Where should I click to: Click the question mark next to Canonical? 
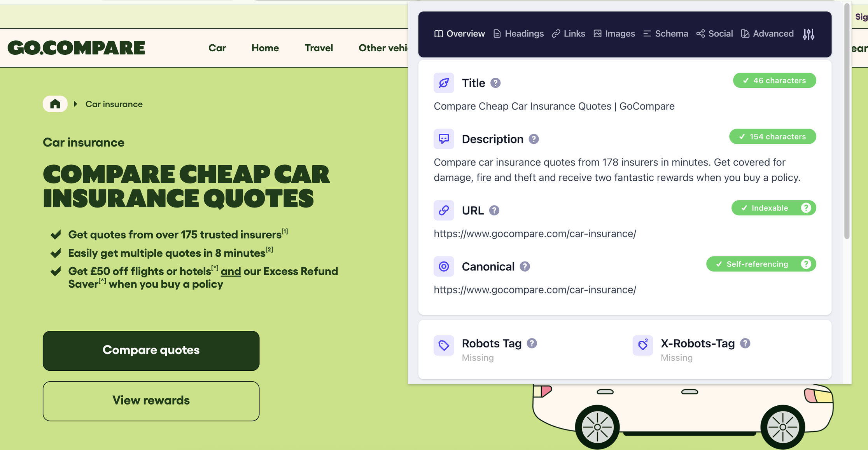525,267
